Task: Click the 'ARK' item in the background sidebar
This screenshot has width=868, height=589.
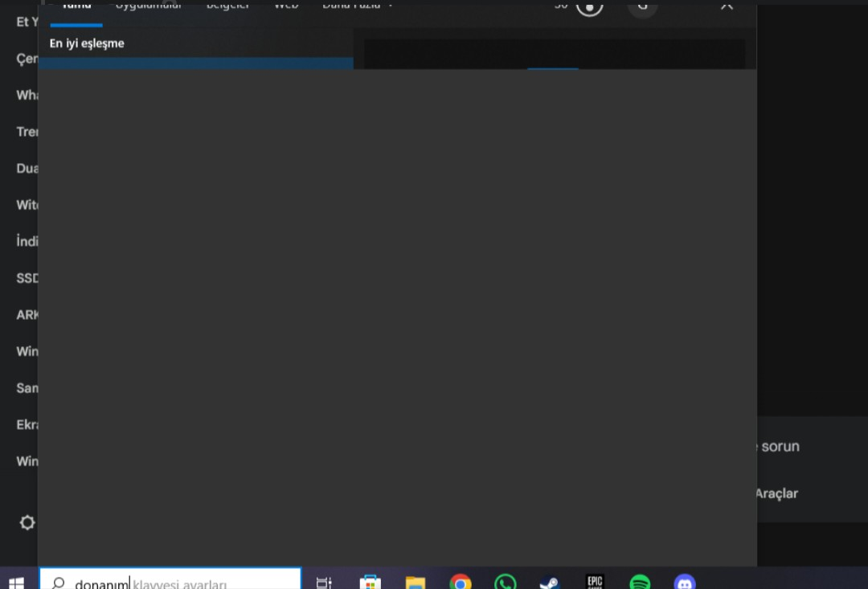Action: 27,314
